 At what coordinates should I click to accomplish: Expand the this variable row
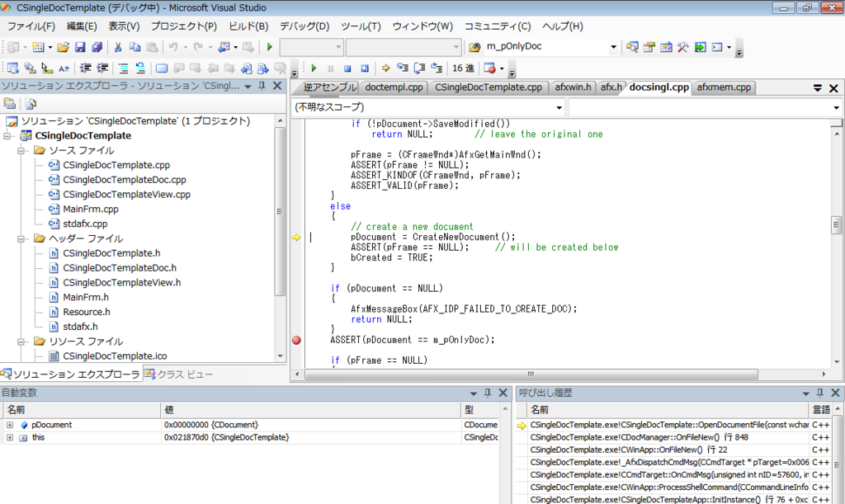coord(10,438)
